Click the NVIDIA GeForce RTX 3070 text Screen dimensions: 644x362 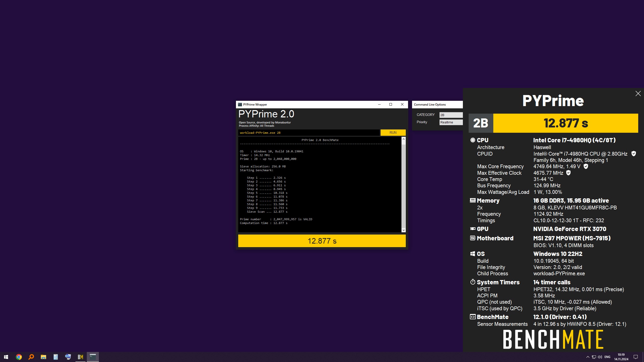570,229
